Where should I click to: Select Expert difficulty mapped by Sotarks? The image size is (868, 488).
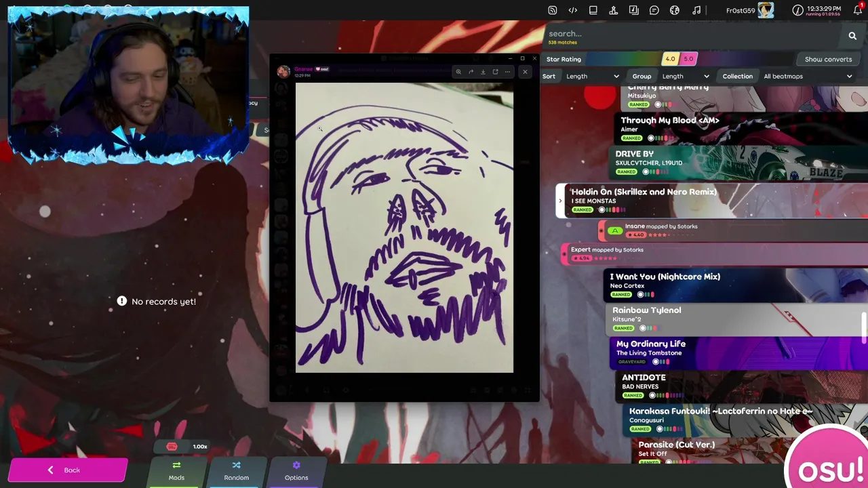click(715, 254)
